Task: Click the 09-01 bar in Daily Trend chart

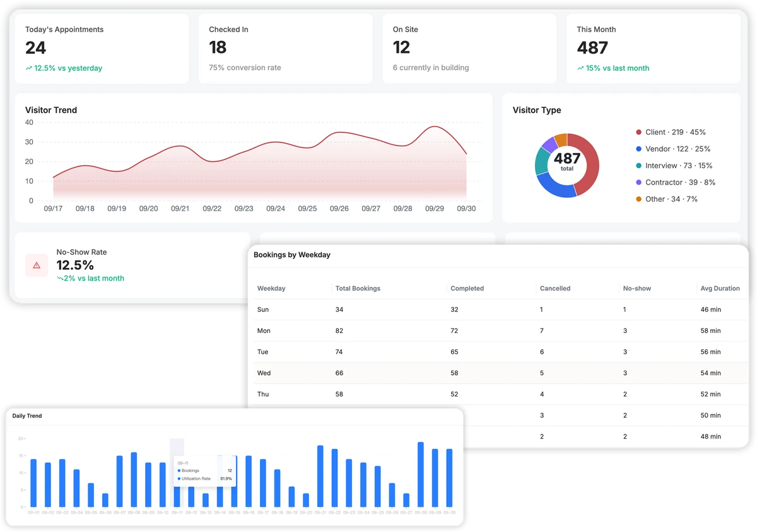Action: 33,483
